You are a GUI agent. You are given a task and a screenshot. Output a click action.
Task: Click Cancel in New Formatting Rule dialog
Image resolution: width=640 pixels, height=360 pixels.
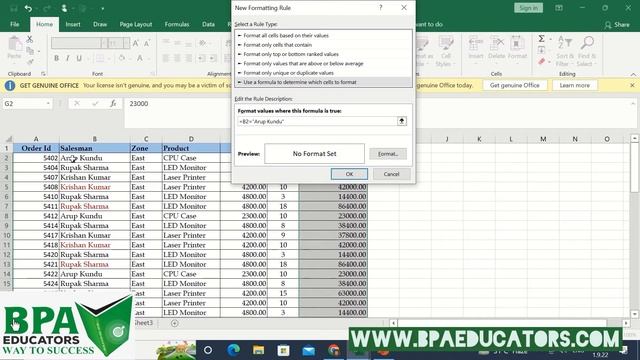pyautogui.click(x=391, y=174)
